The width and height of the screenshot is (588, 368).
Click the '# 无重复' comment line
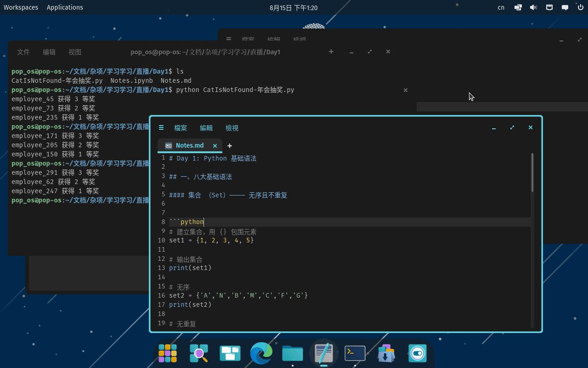tap(182, 324)
